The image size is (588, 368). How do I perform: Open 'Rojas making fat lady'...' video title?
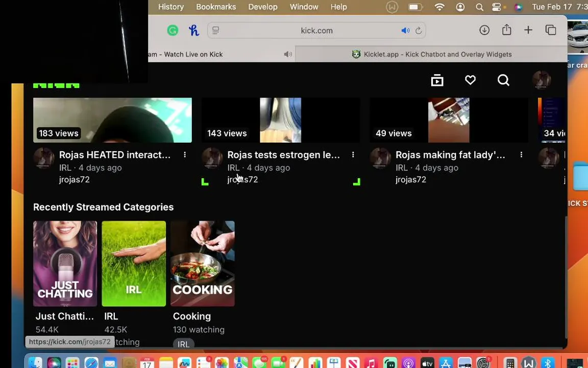pos(450,155)
